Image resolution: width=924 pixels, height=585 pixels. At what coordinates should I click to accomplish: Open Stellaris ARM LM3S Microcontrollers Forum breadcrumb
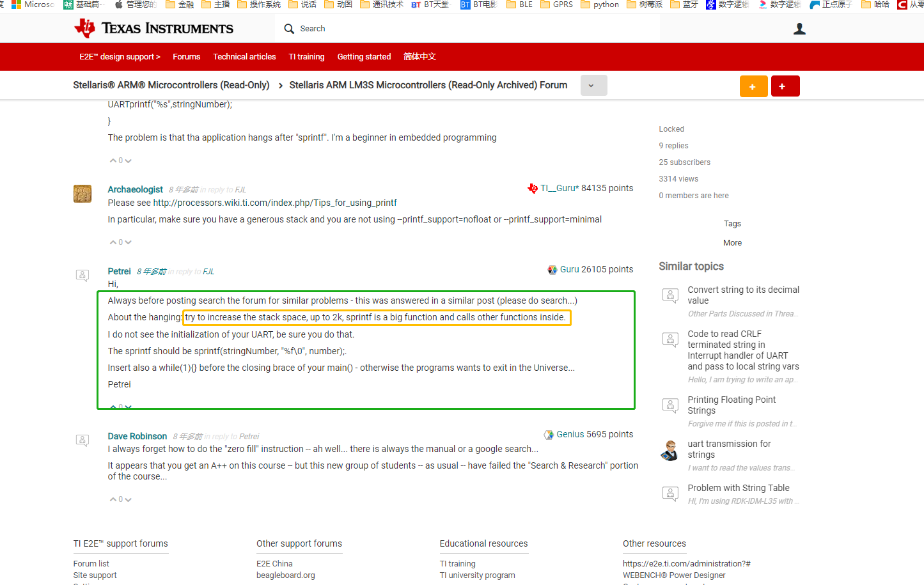(x=428, y=85)
